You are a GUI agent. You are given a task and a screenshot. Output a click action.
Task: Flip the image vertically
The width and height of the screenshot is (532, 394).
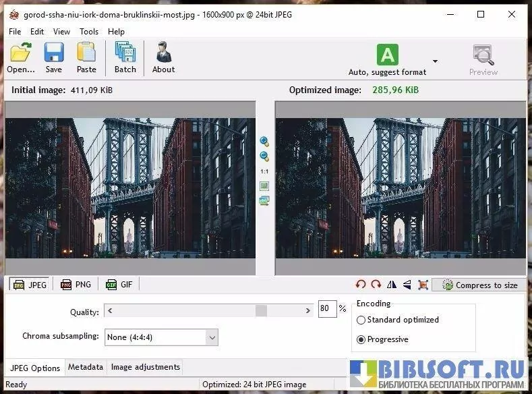click(407, 285)
